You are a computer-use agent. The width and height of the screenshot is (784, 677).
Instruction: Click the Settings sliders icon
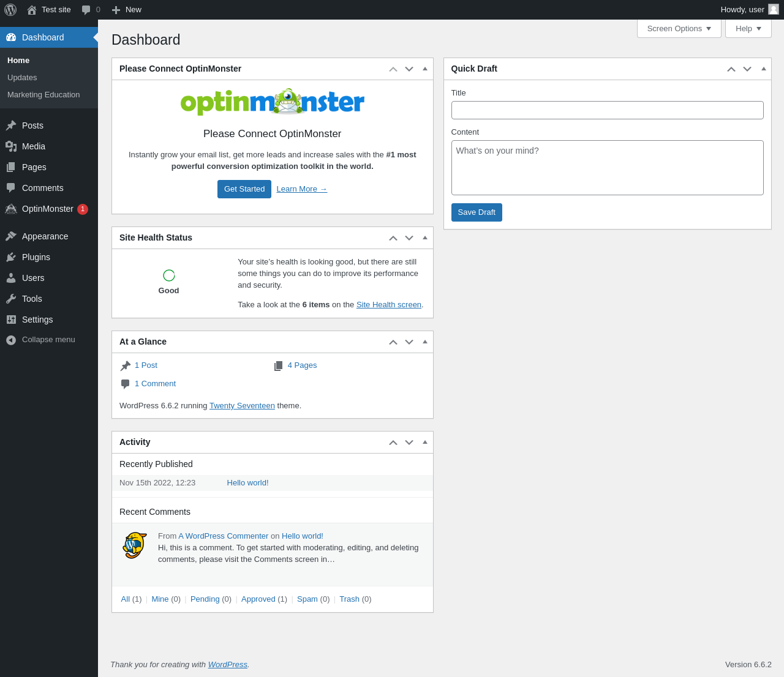11,320
